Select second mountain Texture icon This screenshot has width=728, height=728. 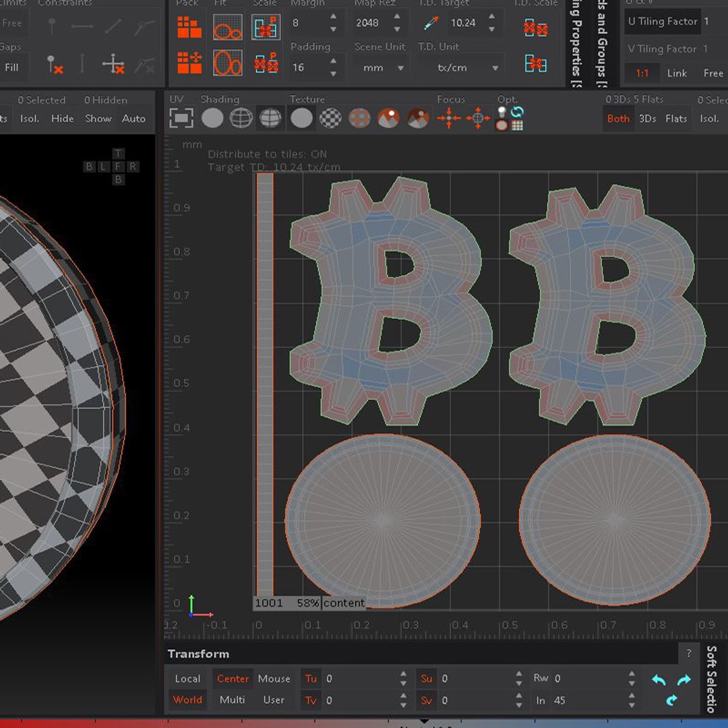click(418, 118)
